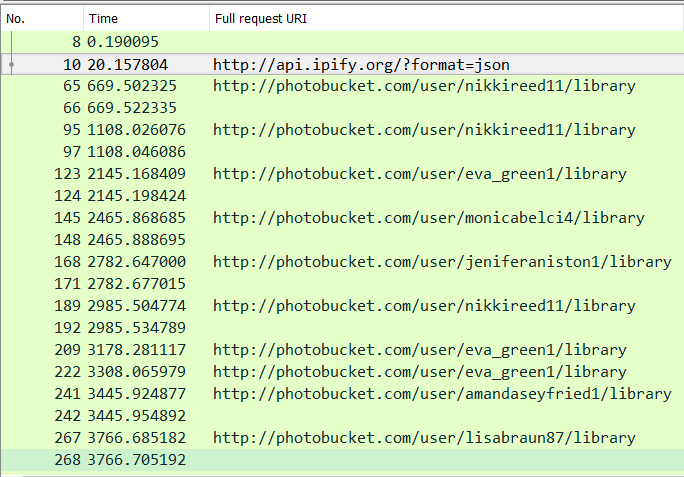Sort packets by the No. column header
This screenshot has height=477, width=684.
(x=42, y=19)
